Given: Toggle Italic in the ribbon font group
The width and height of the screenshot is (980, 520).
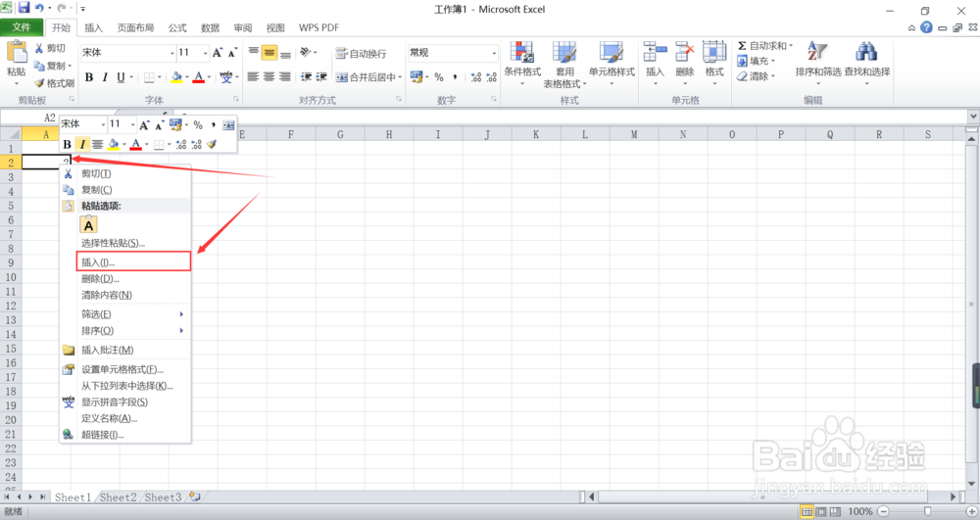Looking at the screenshot, I should coord(105,77).
